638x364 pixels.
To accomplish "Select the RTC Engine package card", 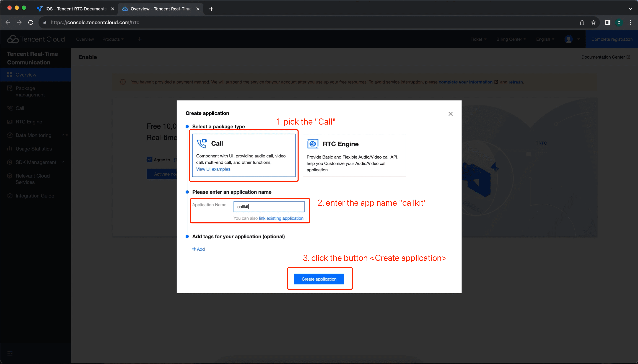I will point(354,155).
